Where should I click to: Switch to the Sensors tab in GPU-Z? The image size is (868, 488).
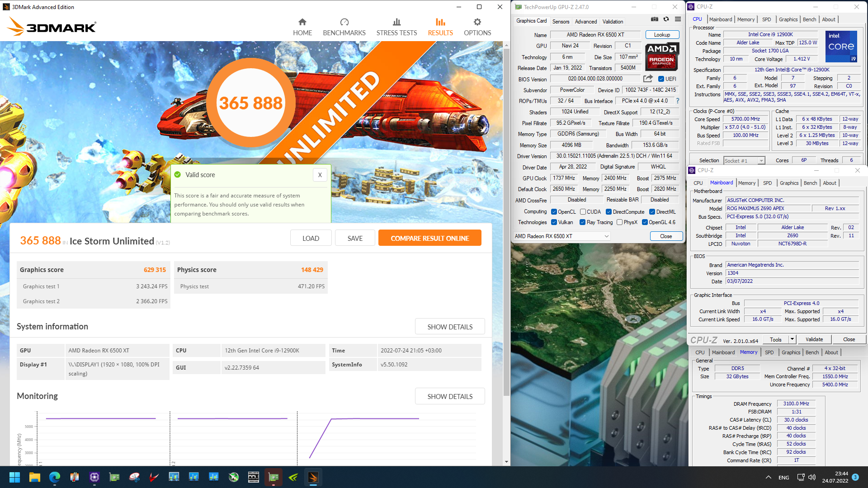561,22
